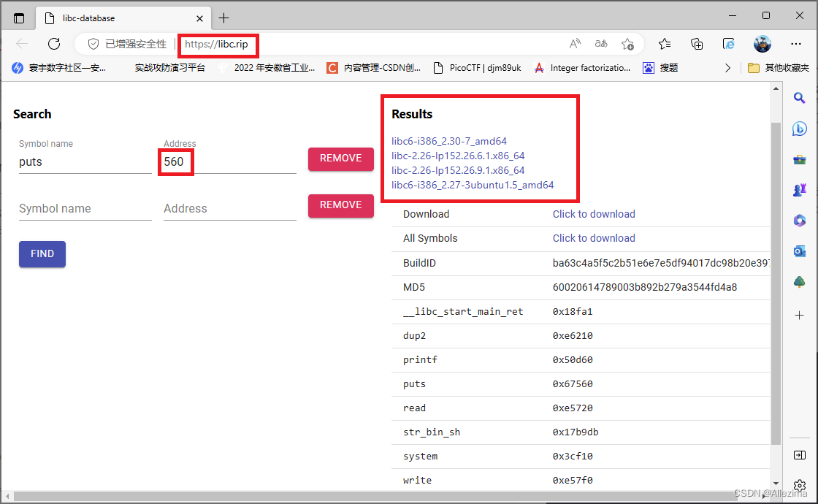This screenshot has height=504, width=818.
Task: Open the Microsoft 365 sidebar icon
Action: [799, 220]
